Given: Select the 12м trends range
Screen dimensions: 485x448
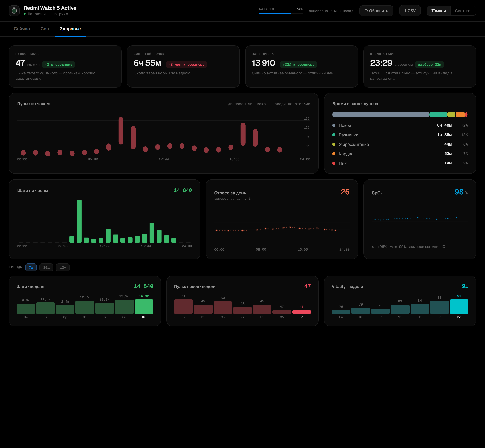Looking at the screenshot, I should (x=63, y=267).
